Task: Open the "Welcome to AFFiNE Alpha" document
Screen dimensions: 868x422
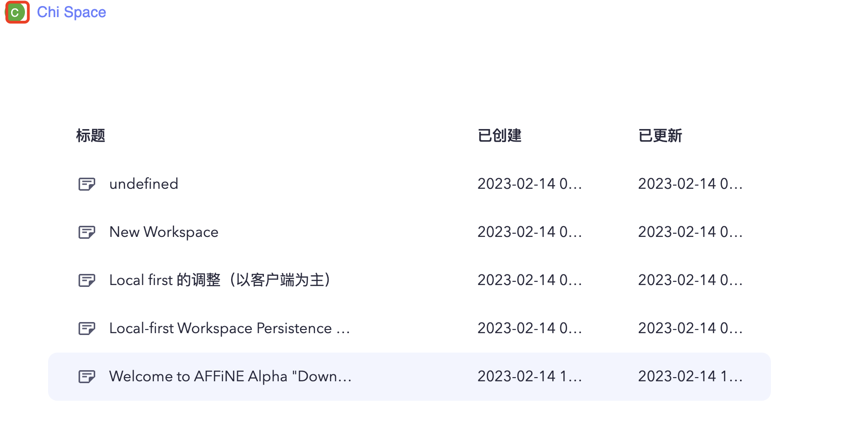Action: [230, 376]
